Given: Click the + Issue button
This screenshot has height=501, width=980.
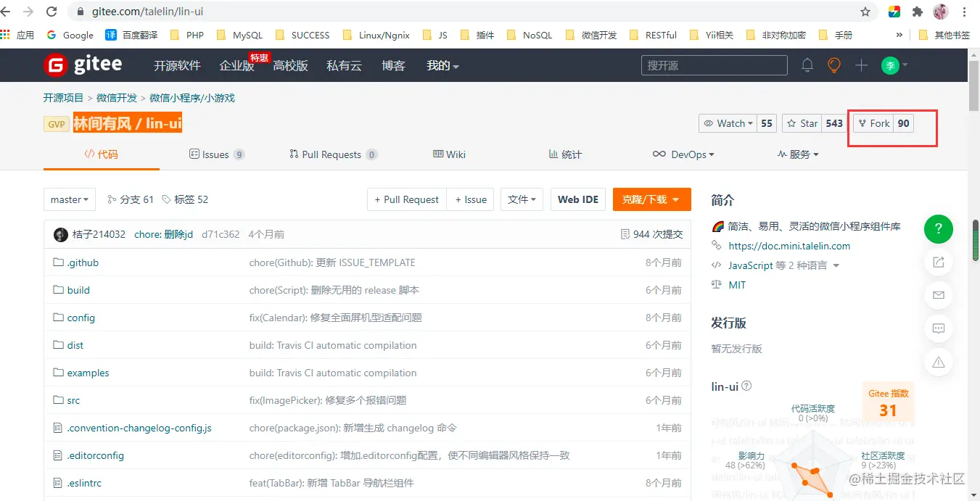Looking at the screenshot, I should 470,199.
